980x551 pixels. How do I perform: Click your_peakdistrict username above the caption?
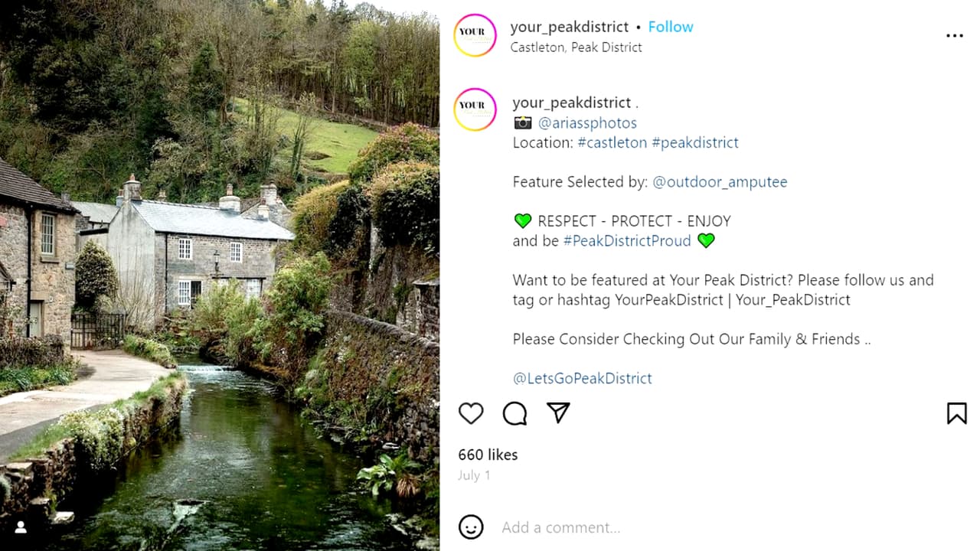570,102
